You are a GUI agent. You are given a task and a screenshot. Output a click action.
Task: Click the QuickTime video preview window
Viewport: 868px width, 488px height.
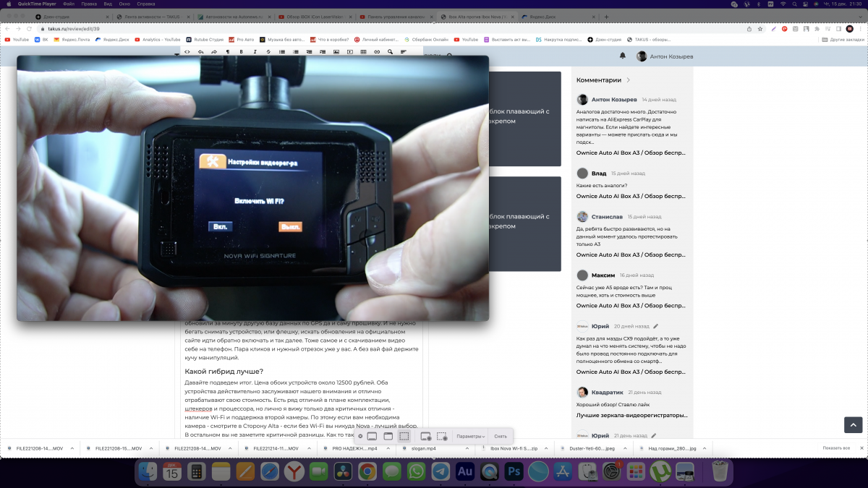point(253,188)
